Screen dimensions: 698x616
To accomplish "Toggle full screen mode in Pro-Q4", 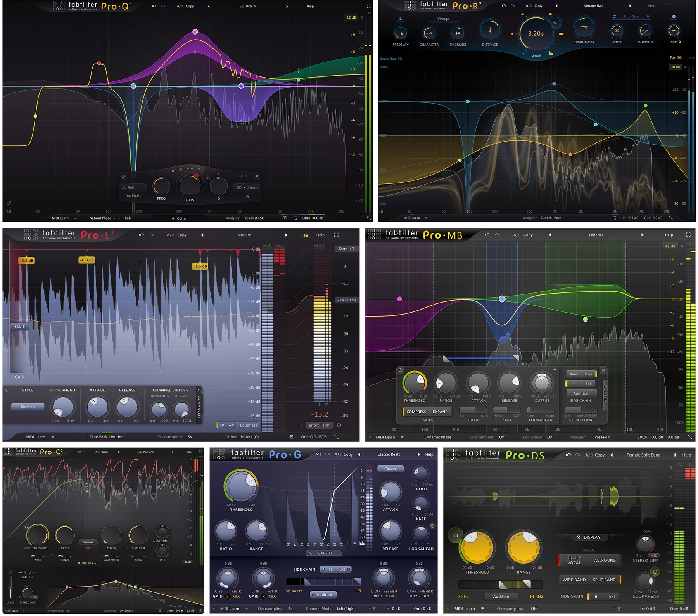I will pos(368,6).
